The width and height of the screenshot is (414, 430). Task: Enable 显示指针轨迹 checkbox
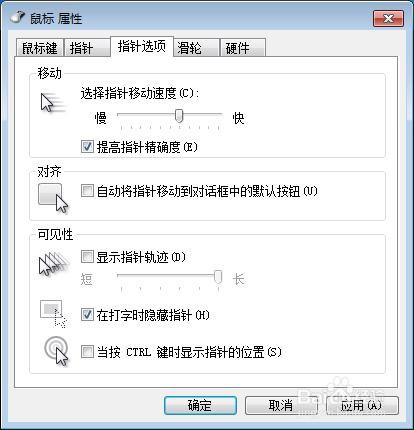pos(87,257)
